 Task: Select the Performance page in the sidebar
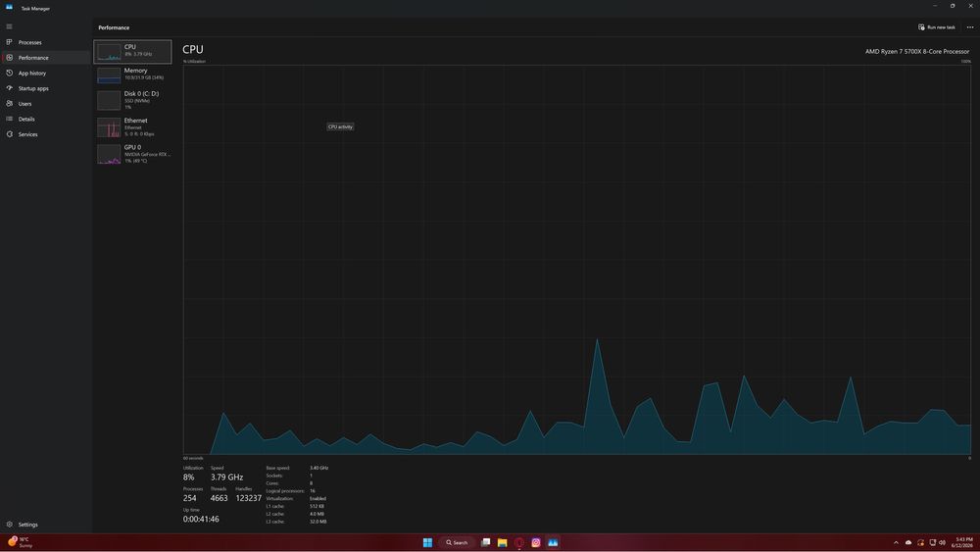(46, 58)
